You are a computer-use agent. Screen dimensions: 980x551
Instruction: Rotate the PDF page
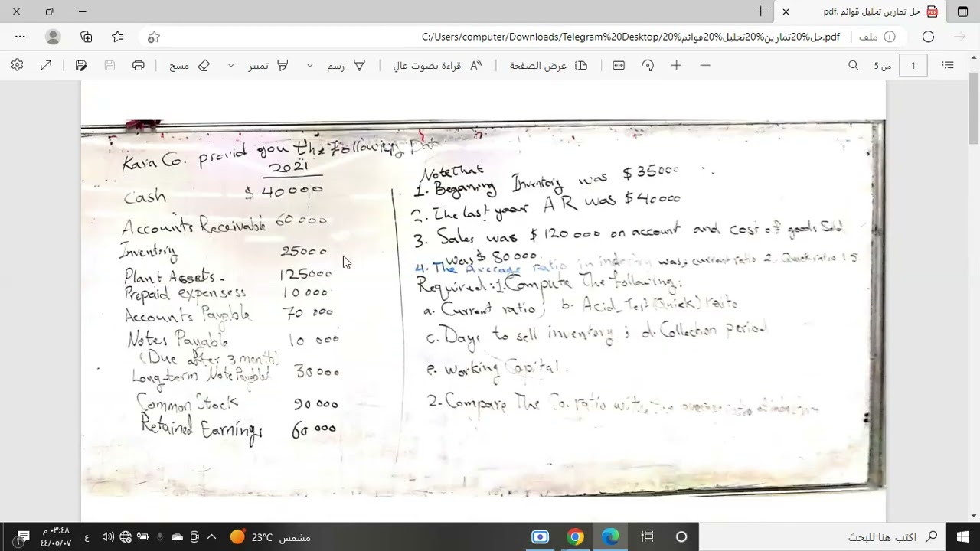tap(648, 66)
